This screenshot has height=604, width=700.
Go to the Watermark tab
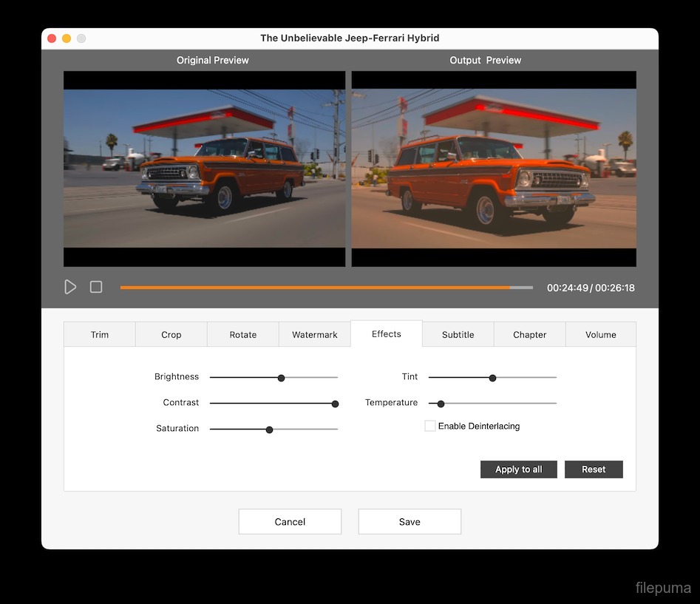315,335
